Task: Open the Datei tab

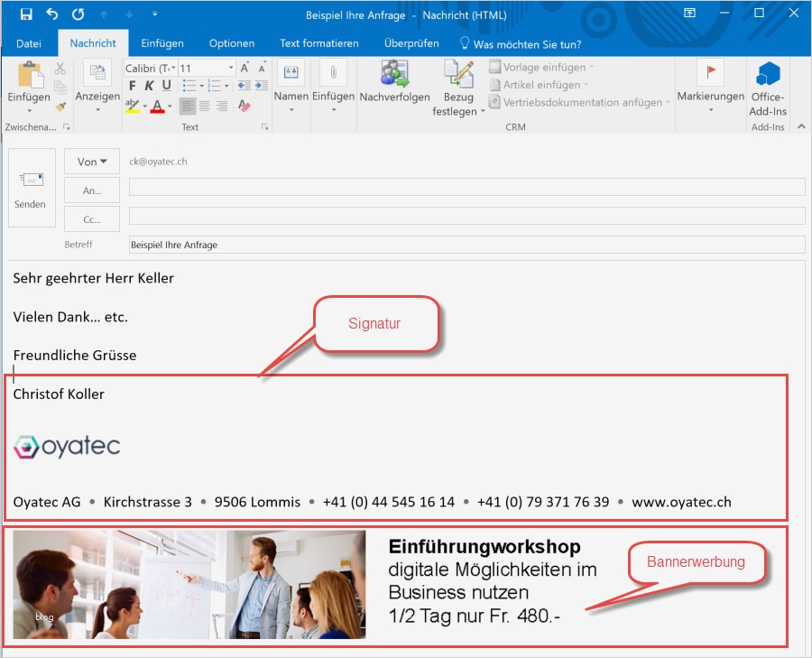Action: tap(29, 43)
